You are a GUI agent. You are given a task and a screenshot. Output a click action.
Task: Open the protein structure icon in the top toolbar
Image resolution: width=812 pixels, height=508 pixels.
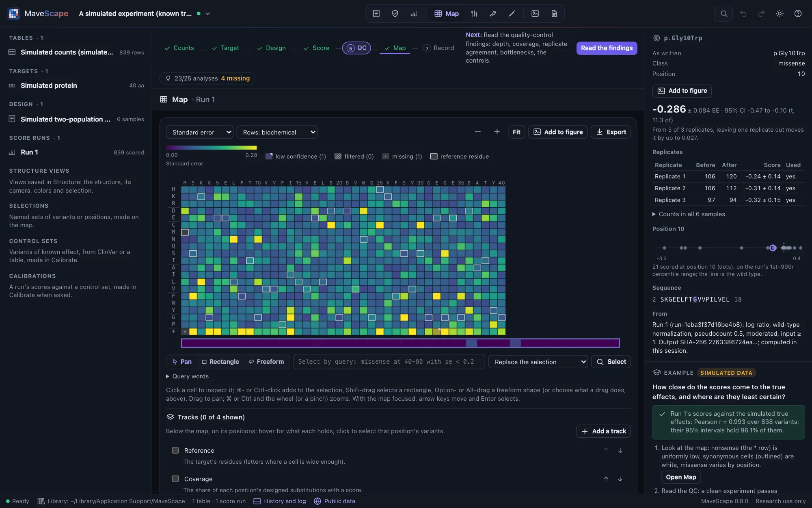[493, 13]
